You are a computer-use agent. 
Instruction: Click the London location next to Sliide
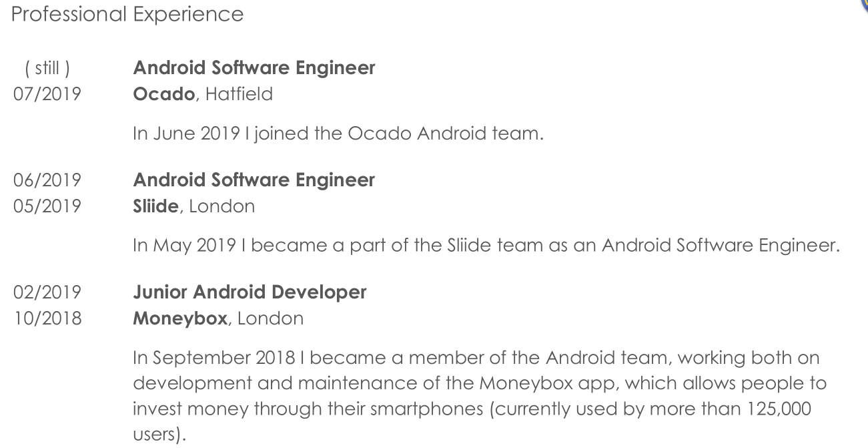point(222,206)
